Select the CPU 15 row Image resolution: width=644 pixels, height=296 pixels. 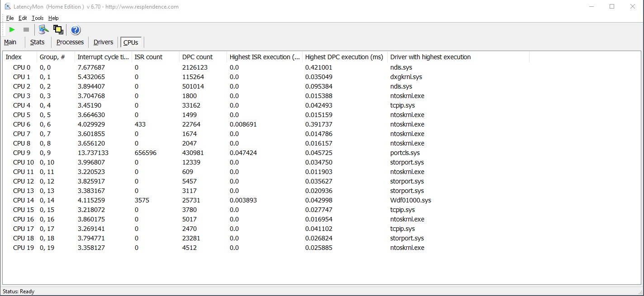coord(266,210)
